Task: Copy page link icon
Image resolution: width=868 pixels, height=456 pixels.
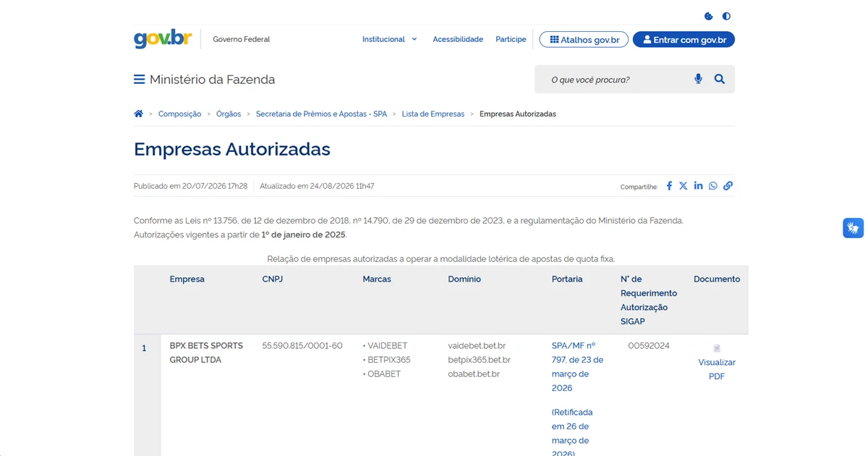Action: 728,186
